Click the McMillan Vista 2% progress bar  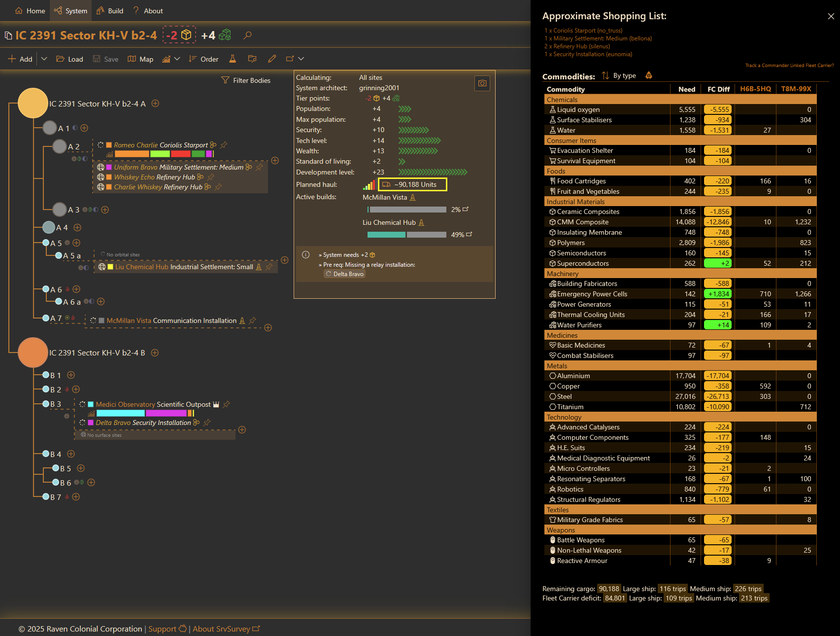[x=407, y=210]
